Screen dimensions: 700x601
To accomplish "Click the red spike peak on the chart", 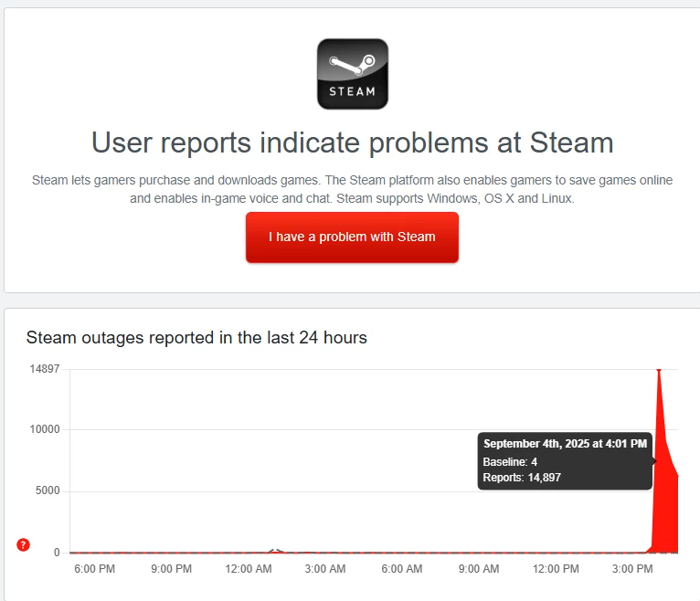I will coord(659,370).
